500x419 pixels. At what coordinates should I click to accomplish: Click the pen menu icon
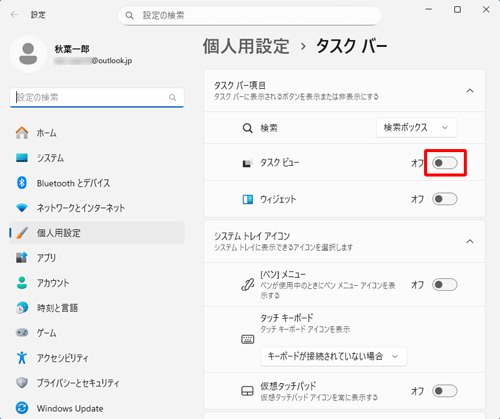click(247, 285)
